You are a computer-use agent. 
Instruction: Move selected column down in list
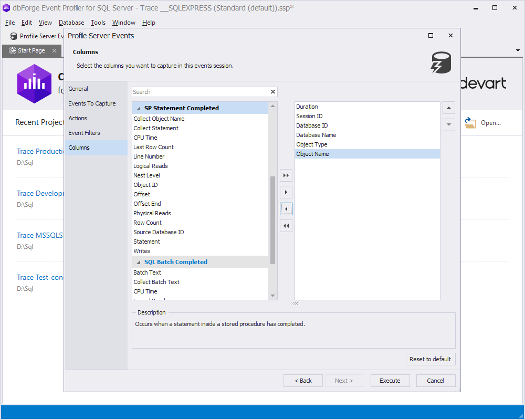point(449,124)
